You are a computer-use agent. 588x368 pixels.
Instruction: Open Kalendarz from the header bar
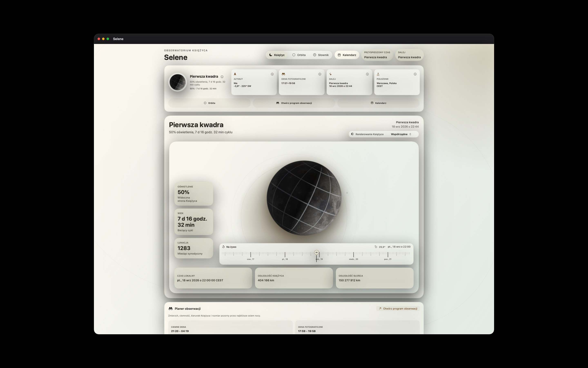point(347,55)
